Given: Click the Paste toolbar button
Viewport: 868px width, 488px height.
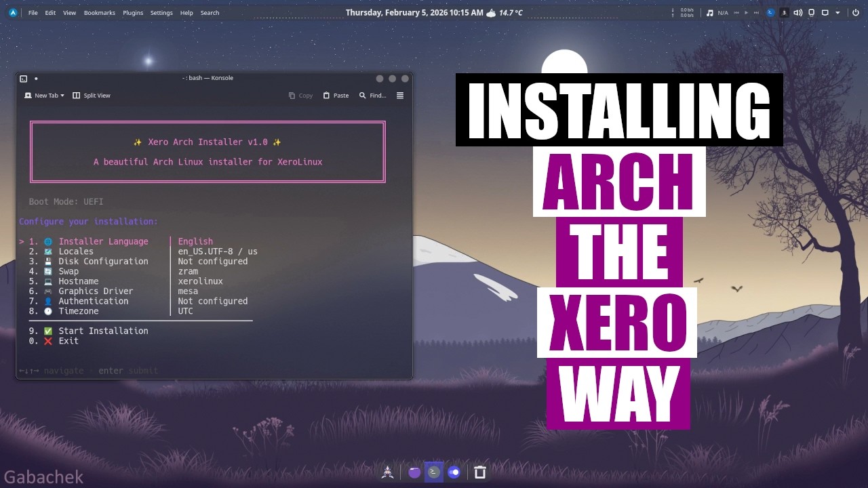Looking at the screenshot, I should (336, 96).
